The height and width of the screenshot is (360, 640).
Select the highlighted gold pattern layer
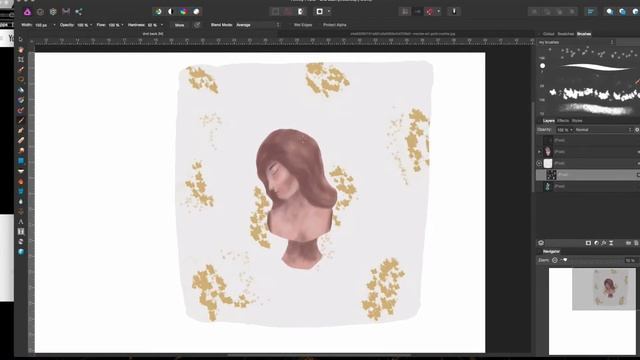click(588, 175)
